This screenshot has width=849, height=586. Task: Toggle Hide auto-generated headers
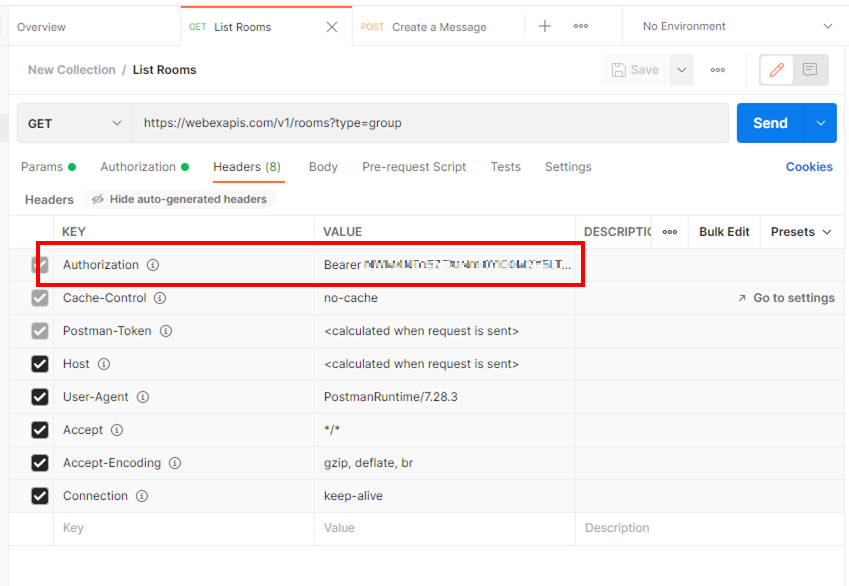point(179,199)
